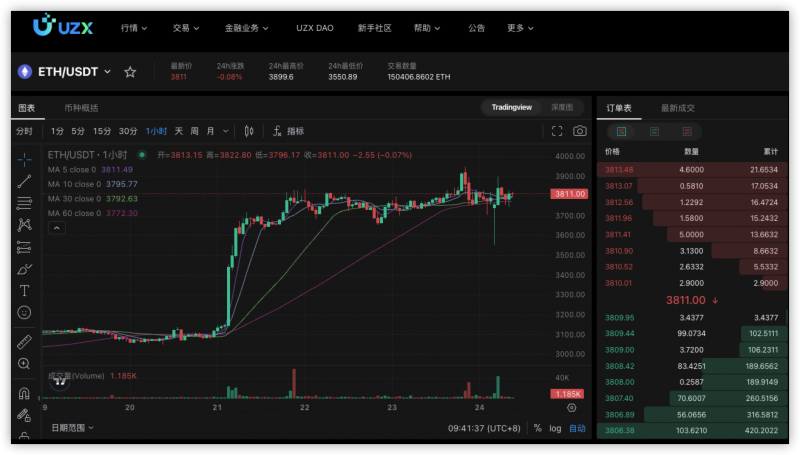The height and width of the screenshot is (455, 800).
Task: Select the XABCD pattern tool
Action: pos(24,225)
